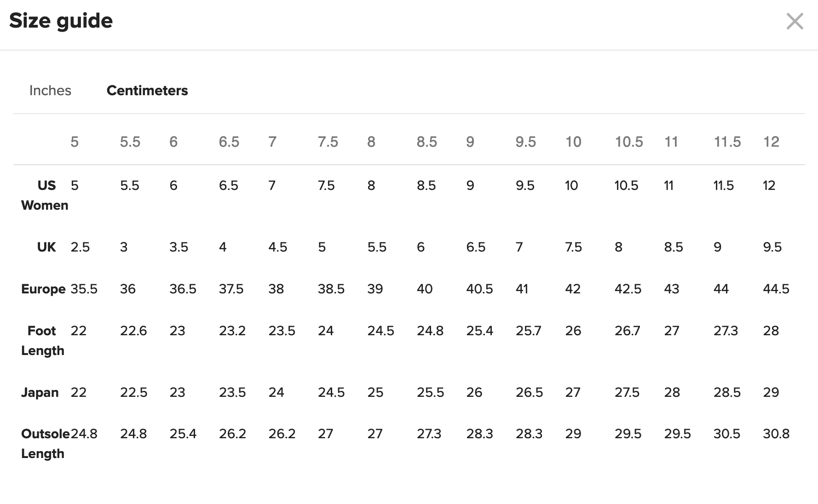Click Europe size 42.5 cell
Image resolution: width=818 pixels, height=504 pixels.
tap(628, 289)
